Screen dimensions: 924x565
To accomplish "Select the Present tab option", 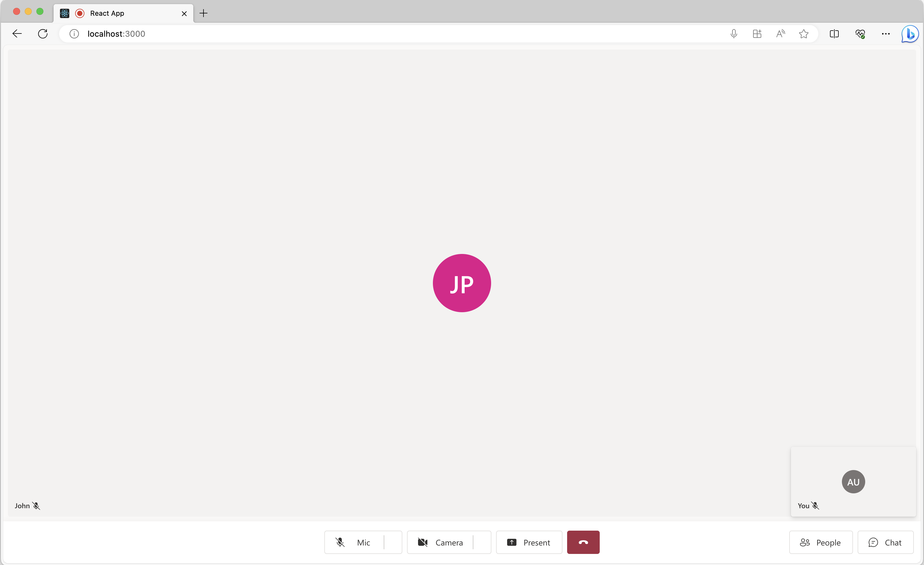I will 528,542.
